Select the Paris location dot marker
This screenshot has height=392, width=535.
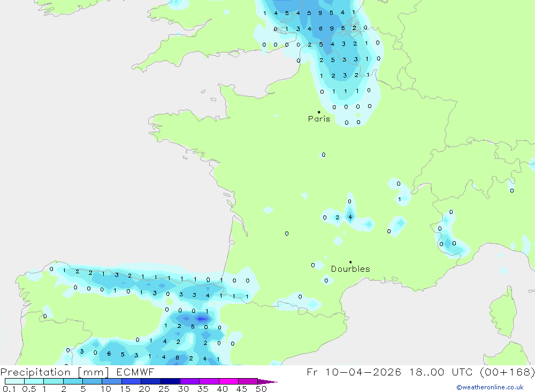[319, 112]
